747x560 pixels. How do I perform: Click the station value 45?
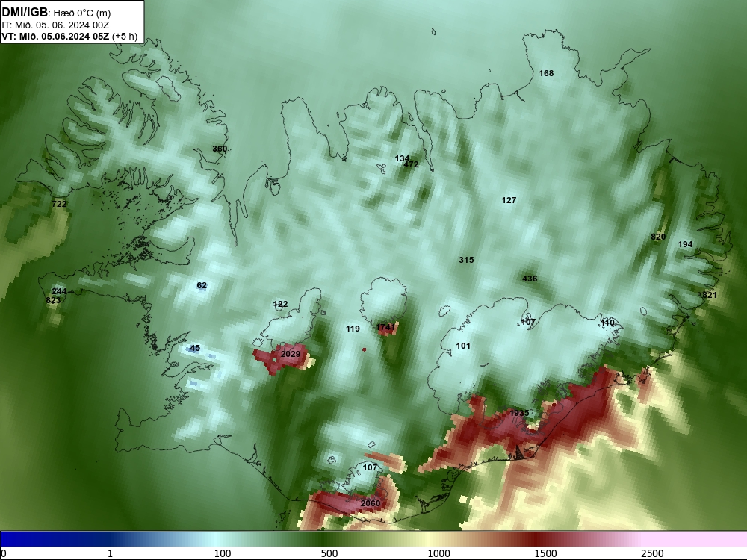point(195,348)
